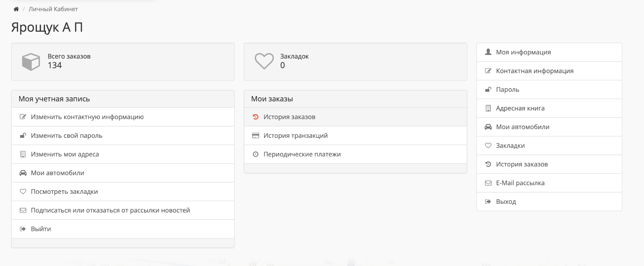This screenshot has height=266, width=644.
Task: Click the heart icon next to Посмотреть закладки
Action: (23, 192)
